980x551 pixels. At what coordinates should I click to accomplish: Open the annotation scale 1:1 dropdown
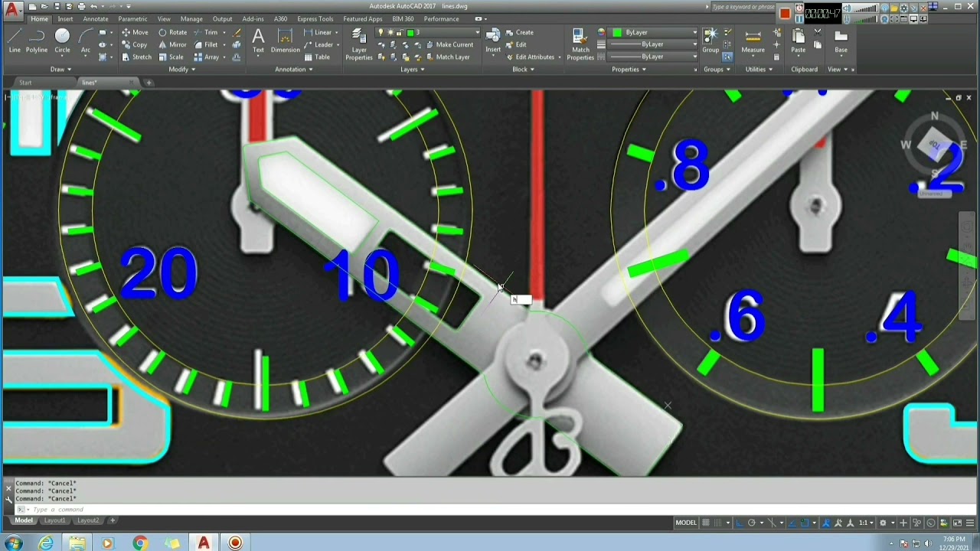tap(866, 523)
